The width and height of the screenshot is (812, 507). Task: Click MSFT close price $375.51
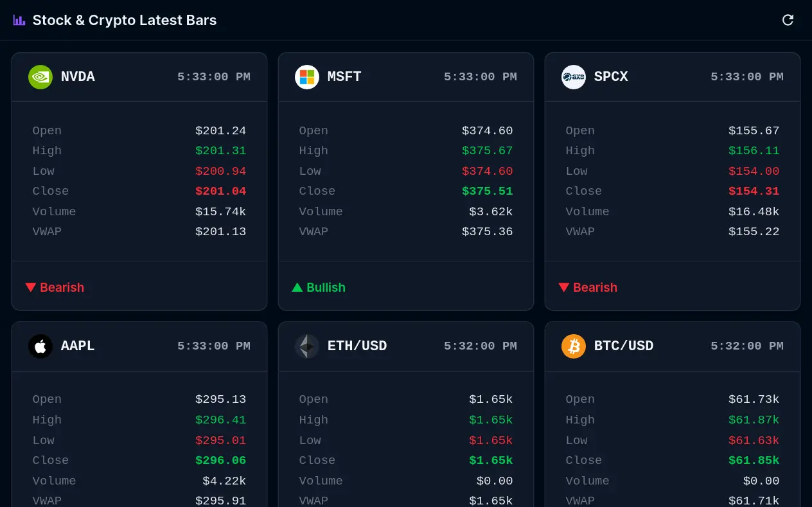pos(488,191)
